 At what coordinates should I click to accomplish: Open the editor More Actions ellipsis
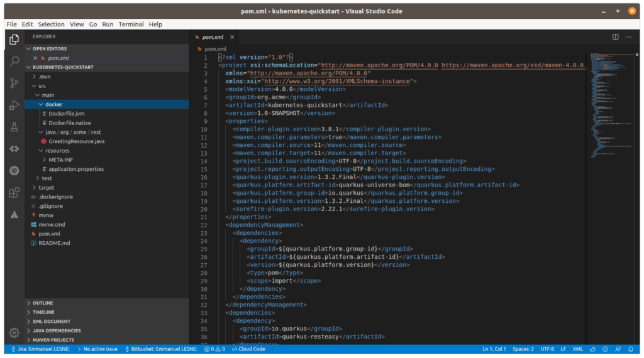(629, 37)
